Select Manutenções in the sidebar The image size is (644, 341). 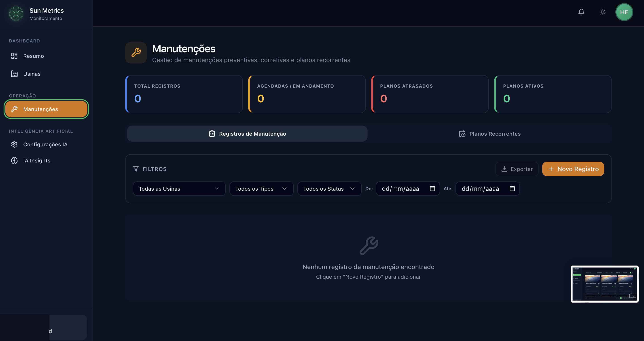pos(46,109)
